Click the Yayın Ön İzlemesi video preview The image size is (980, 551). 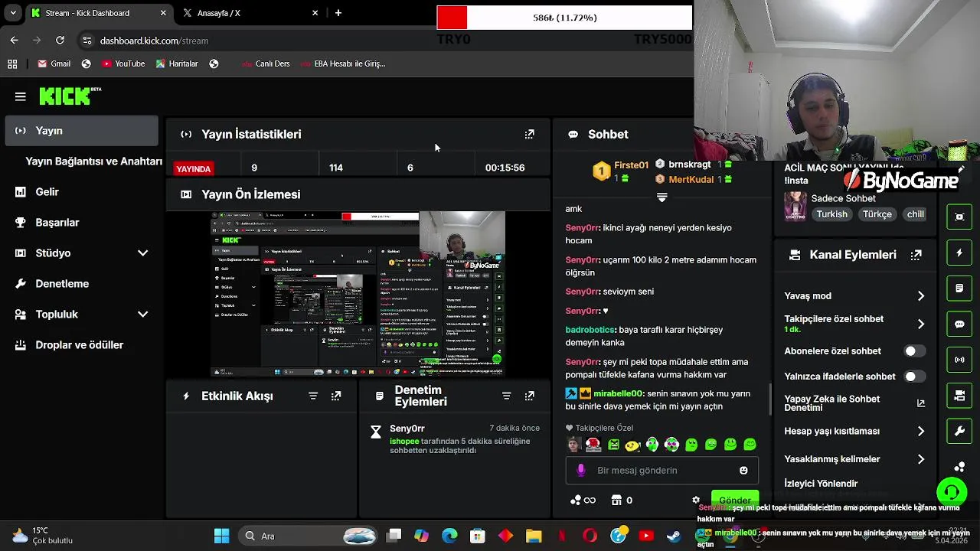(x=358, y=294)
